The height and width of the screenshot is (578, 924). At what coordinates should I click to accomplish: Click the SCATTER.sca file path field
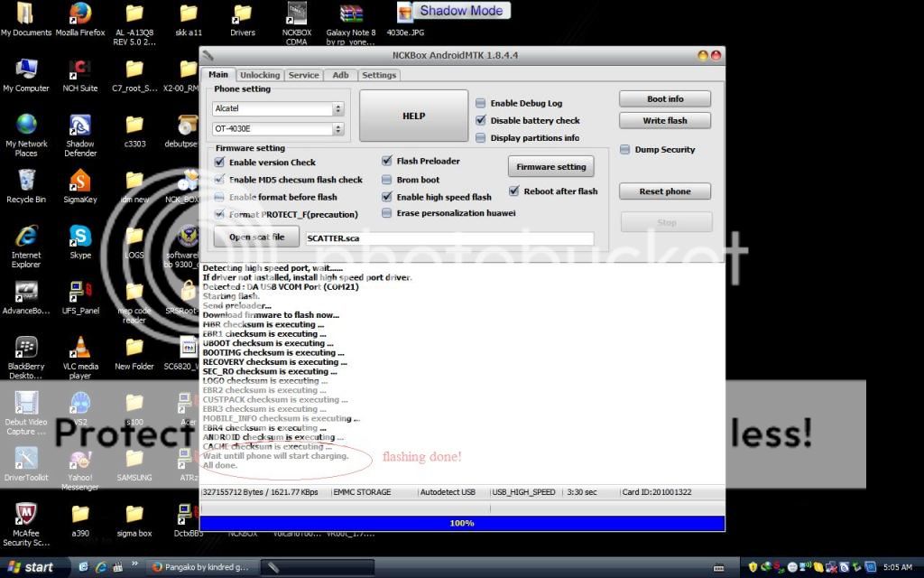pos(448,238)
